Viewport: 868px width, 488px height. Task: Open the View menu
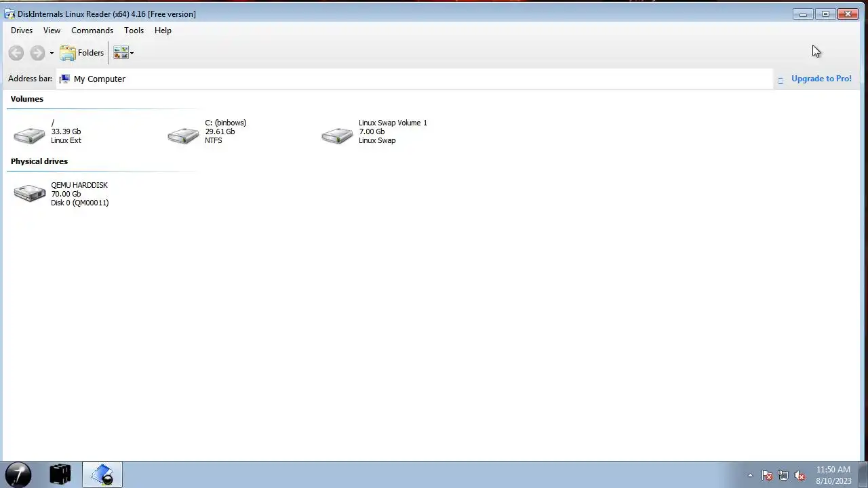52,30
